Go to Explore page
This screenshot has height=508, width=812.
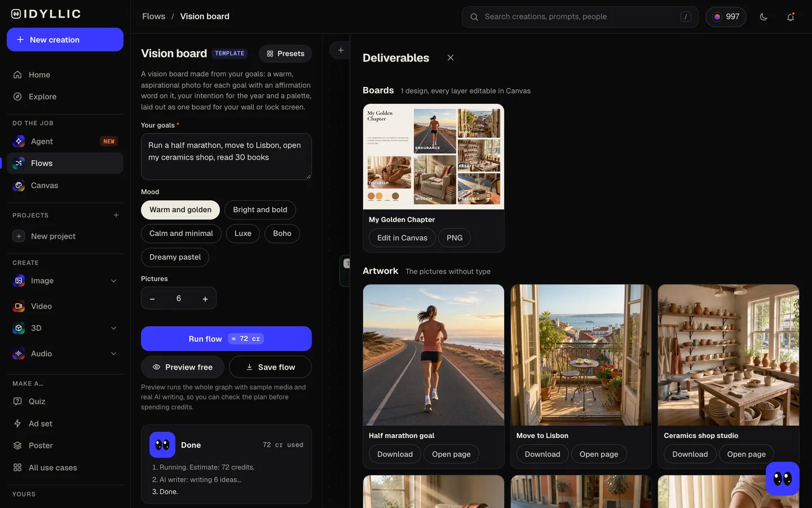(x=65, y=97)
